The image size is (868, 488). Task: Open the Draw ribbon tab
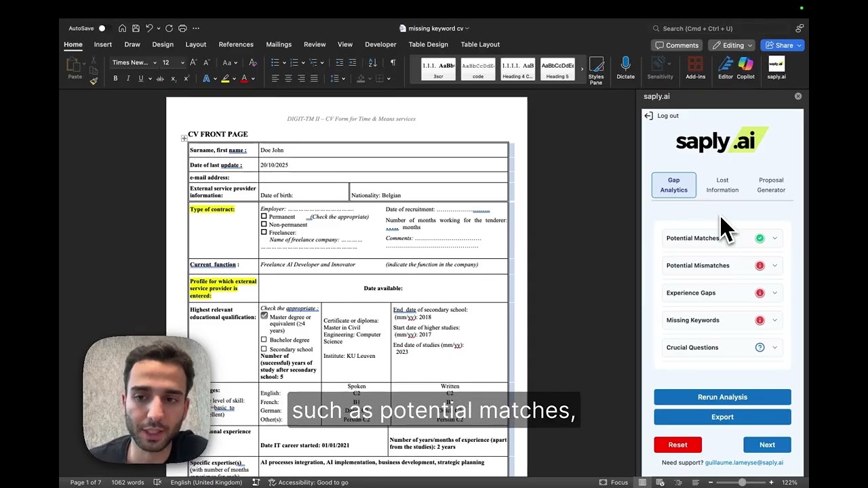[x=132, y=45]
